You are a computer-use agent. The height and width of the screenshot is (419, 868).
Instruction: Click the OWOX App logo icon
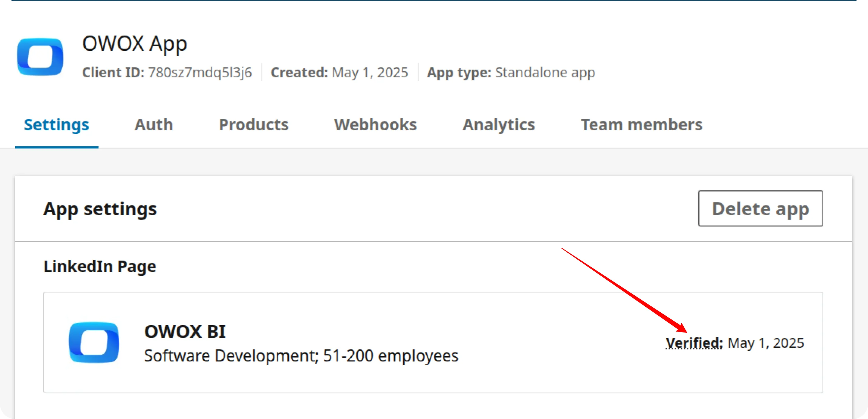(x=40, y=56)
